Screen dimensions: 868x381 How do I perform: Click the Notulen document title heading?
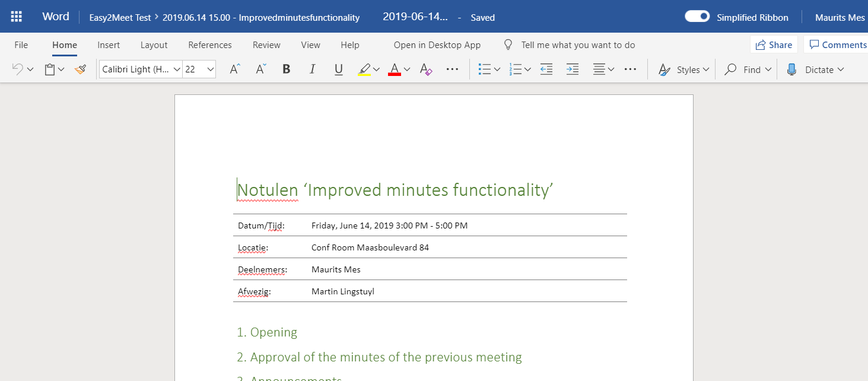(x=395, y=190)
